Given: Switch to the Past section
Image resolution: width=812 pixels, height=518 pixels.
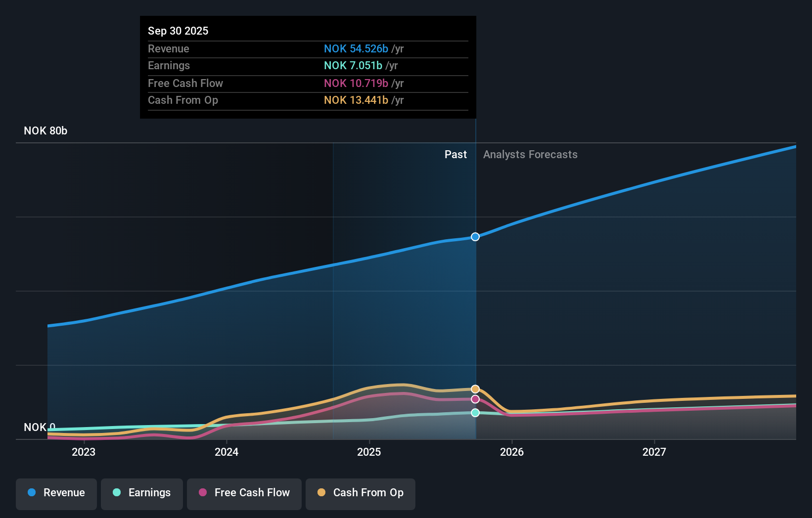Looking at the screenshot, I should (x=455, y=154).
